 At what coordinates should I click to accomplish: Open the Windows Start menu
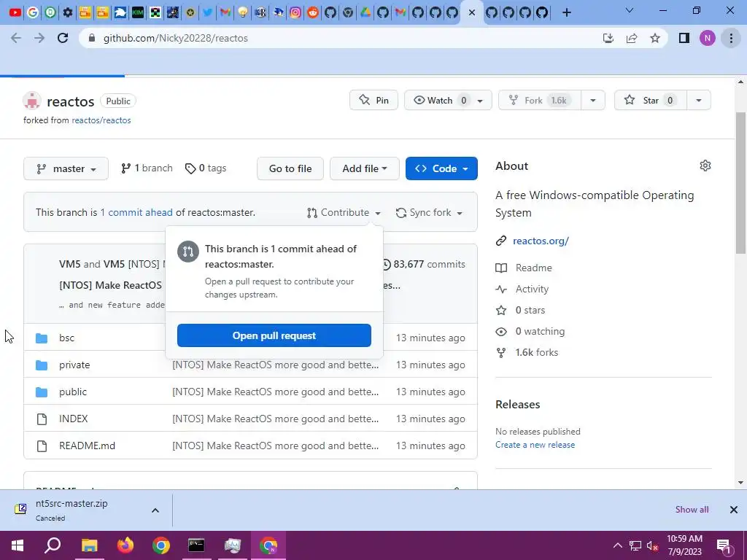[18, 545]
